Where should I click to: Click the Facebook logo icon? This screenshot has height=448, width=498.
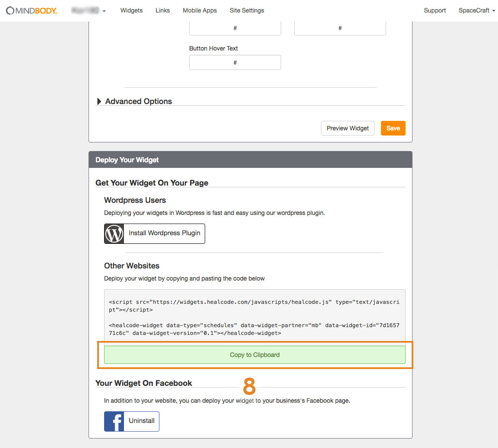pos(114,421)
